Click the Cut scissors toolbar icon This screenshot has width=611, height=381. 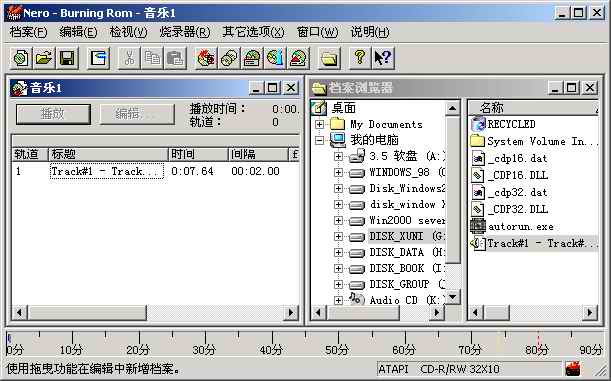[x=129, y=58]
